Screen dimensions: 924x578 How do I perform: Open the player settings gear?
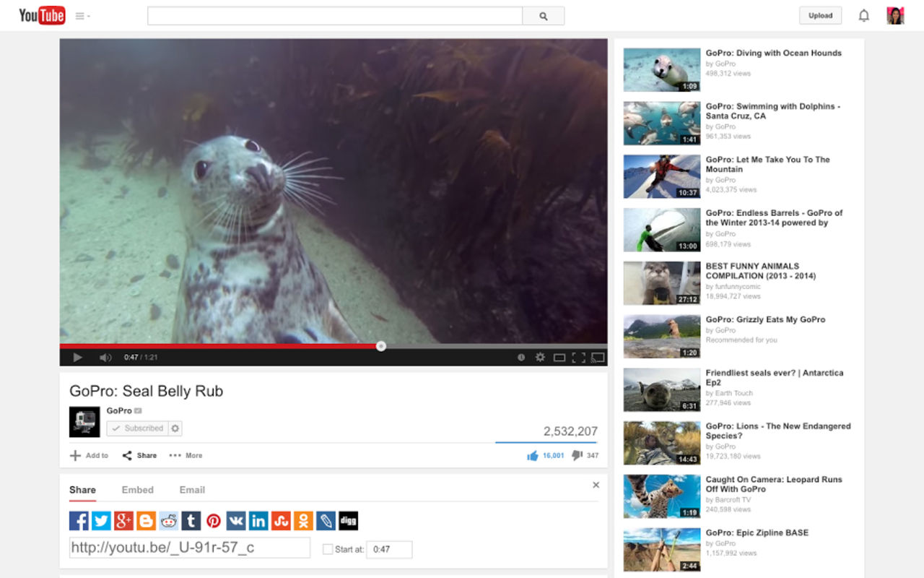(540, 357)
